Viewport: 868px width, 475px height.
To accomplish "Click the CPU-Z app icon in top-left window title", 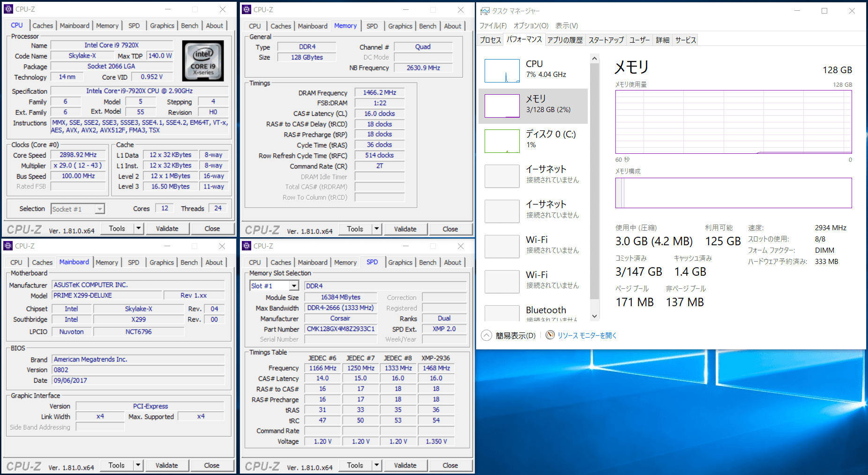I will [8, 9].
